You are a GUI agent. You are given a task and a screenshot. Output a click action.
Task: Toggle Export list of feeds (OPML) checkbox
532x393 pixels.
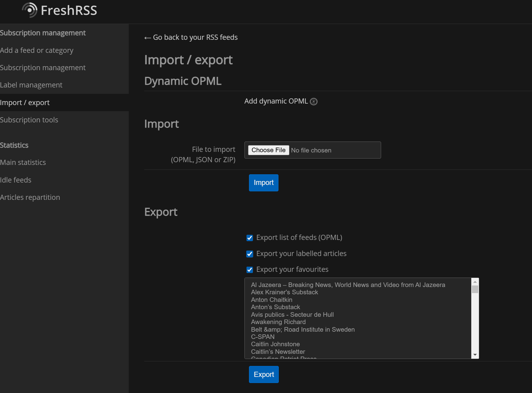click(250, 238)
